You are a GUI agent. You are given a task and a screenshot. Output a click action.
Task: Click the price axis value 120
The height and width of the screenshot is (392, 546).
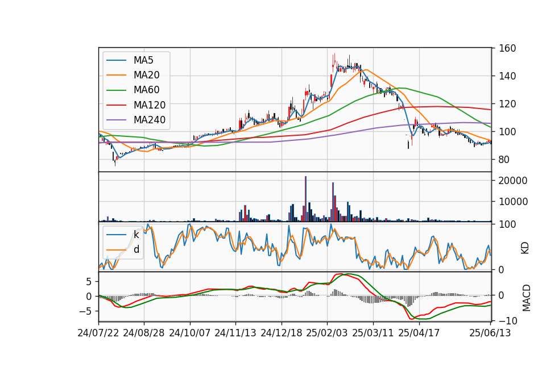[507, 104]
